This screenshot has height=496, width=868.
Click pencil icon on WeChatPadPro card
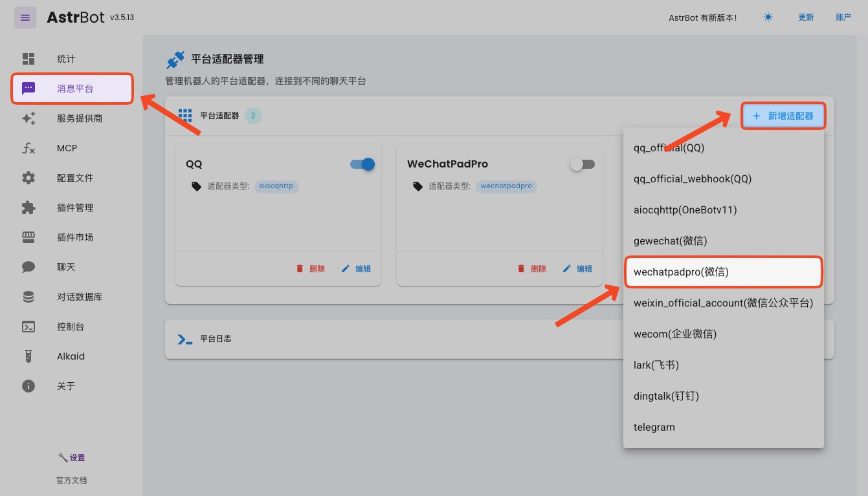567,268
